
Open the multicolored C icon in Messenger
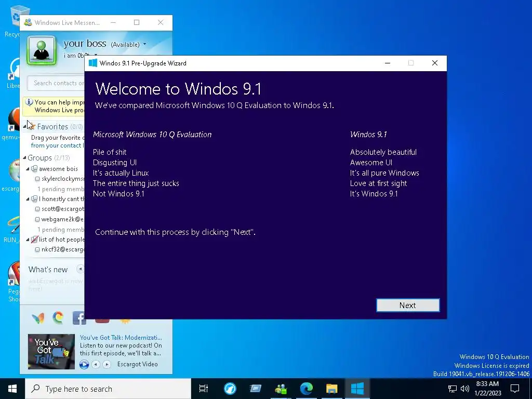point(58,317)
